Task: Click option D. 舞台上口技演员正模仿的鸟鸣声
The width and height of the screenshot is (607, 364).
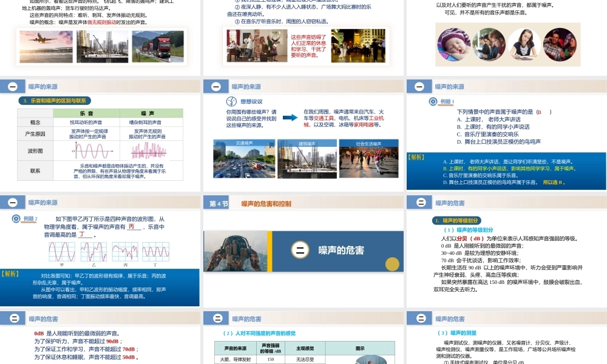Action: pyautogui.click(x=498, y=141)
